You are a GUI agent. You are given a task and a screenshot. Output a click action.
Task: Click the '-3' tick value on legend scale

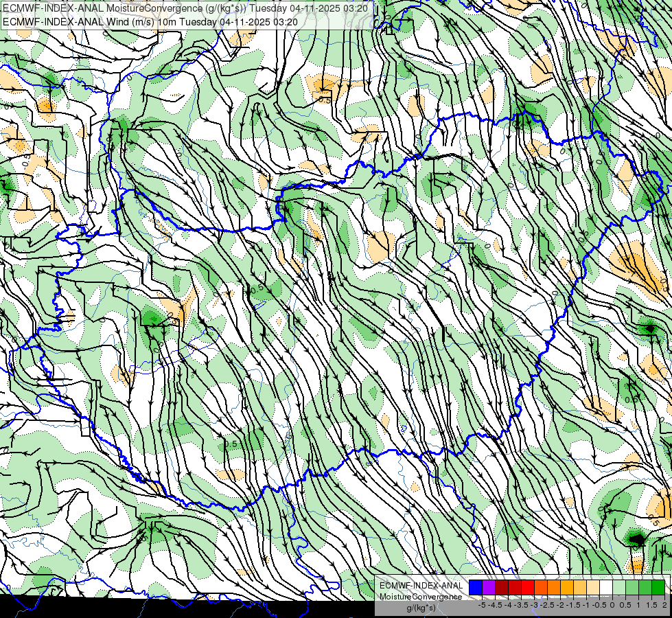[x=535, y=605]
